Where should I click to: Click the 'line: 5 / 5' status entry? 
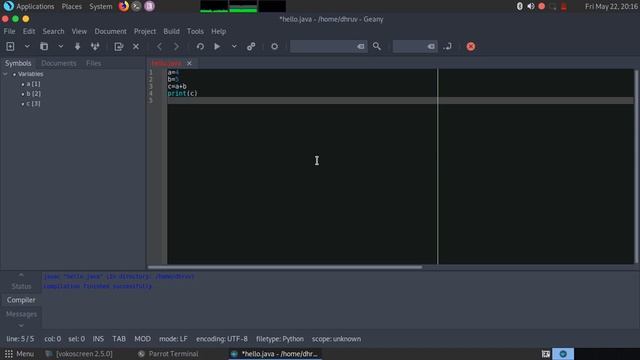(20, 339)
